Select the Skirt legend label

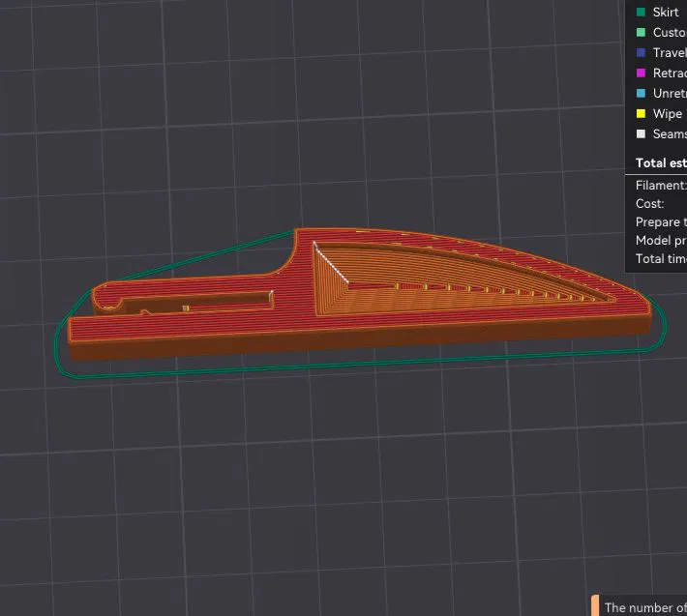tap(666, 13)
